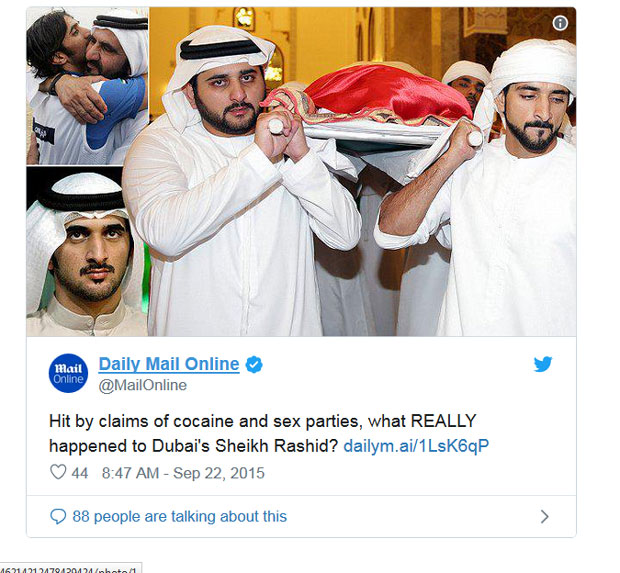Screen dimensions: 620x573
Task: Click "88 people are talking about this"
Action: click(180, 516)
